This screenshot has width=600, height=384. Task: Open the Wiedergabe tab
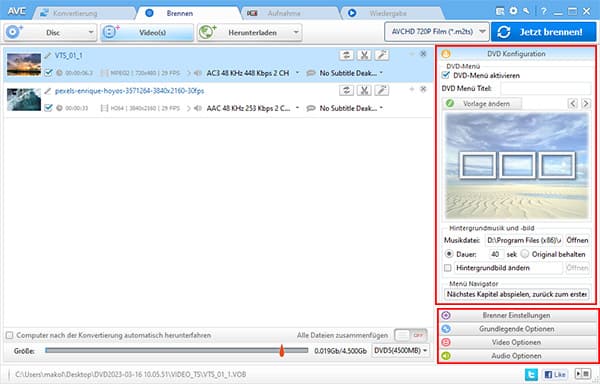pos(388,13)
